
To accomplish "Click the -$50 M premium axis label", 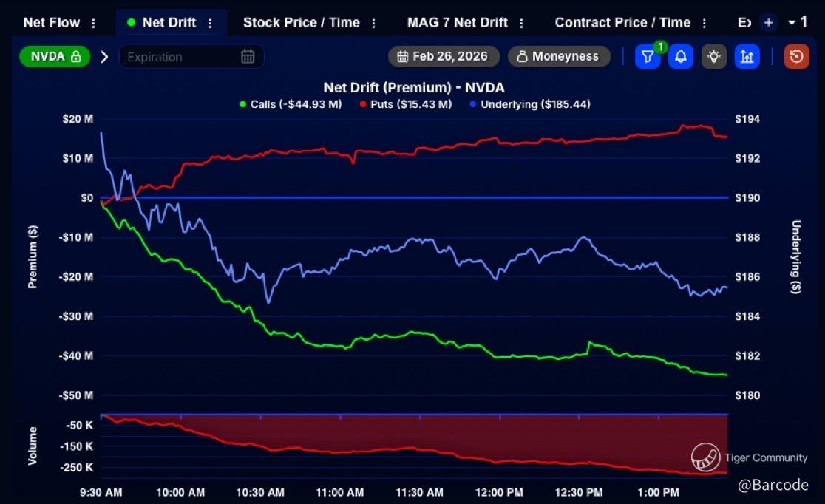I will [75, 395].
